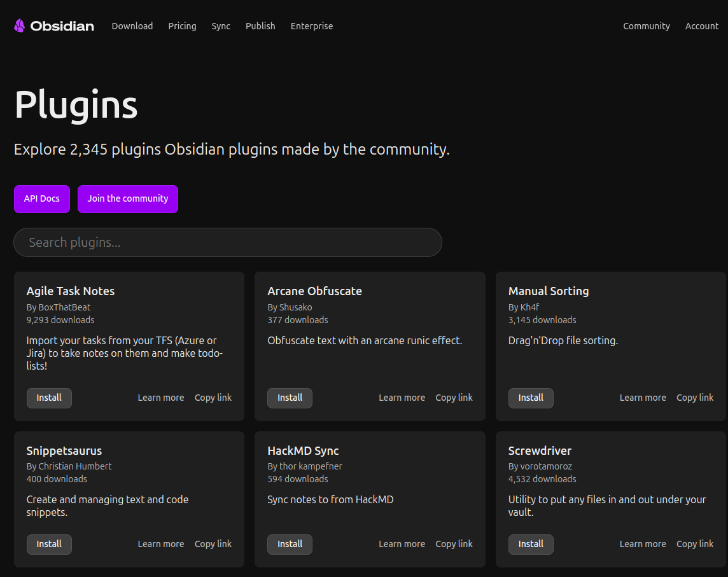The width and height of the screenshot is (728, 577).
Task: Select Publish in the top navigation
Action: tap(260, 26)
